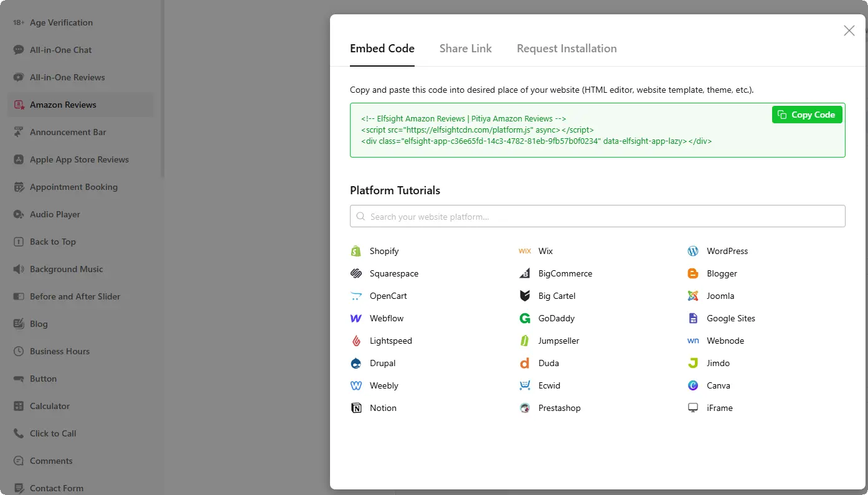The width and height of the screenshot is (868, 495).
Task: Click the Lightspeed flame icon
Action: tap(356, 341)
